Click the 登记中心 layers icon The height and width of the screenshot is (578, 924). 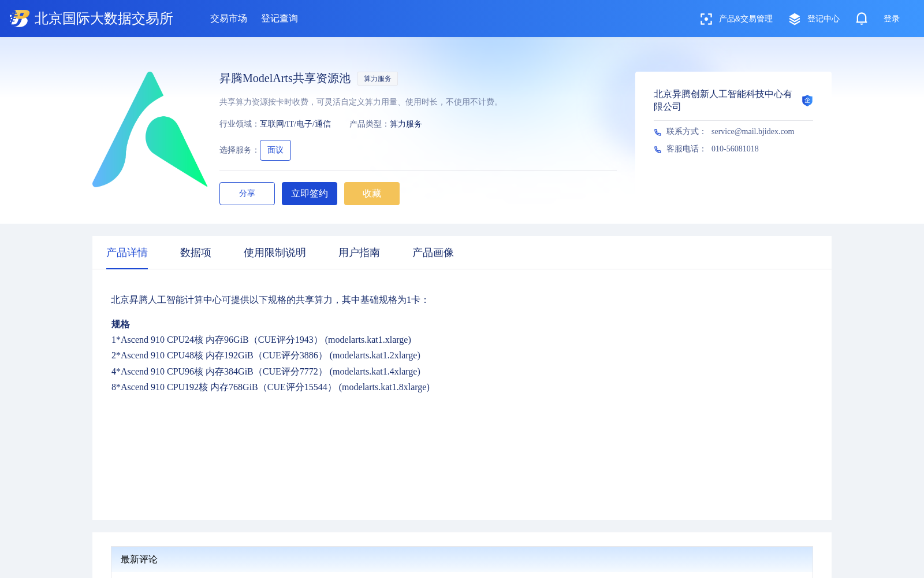click(x=795, y=19)
